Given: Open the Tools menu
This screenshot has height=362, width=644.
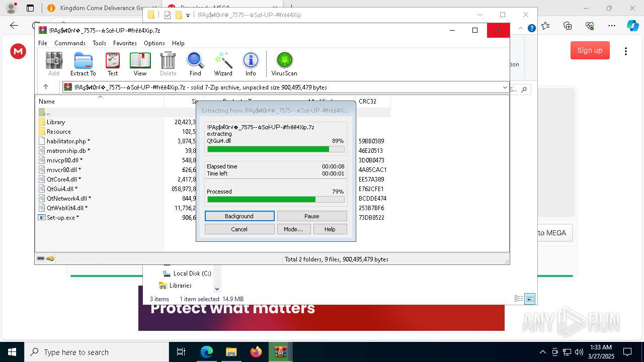Looking at the screenshot, I should 99,43.
